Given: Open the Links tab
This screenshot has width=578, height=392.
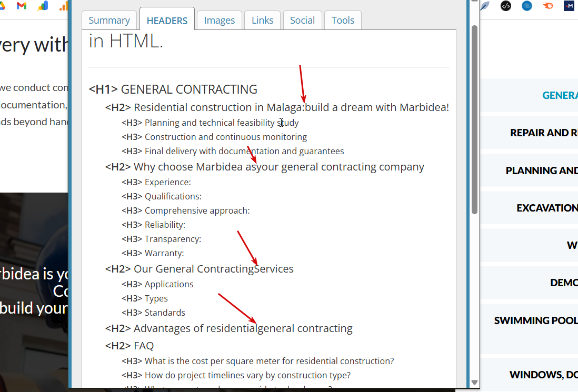Looking at the screenshot, I should point(263,21).
